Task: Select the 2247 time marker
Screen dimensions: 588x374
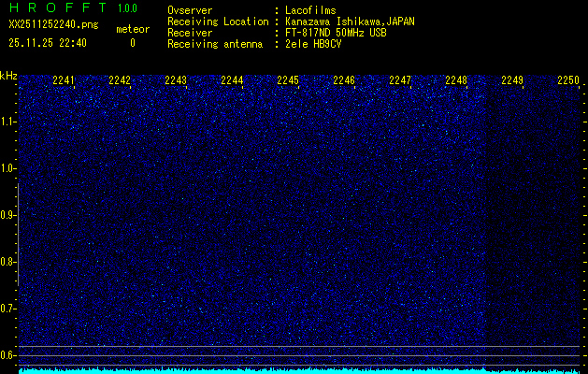Action: pos(400,81)
